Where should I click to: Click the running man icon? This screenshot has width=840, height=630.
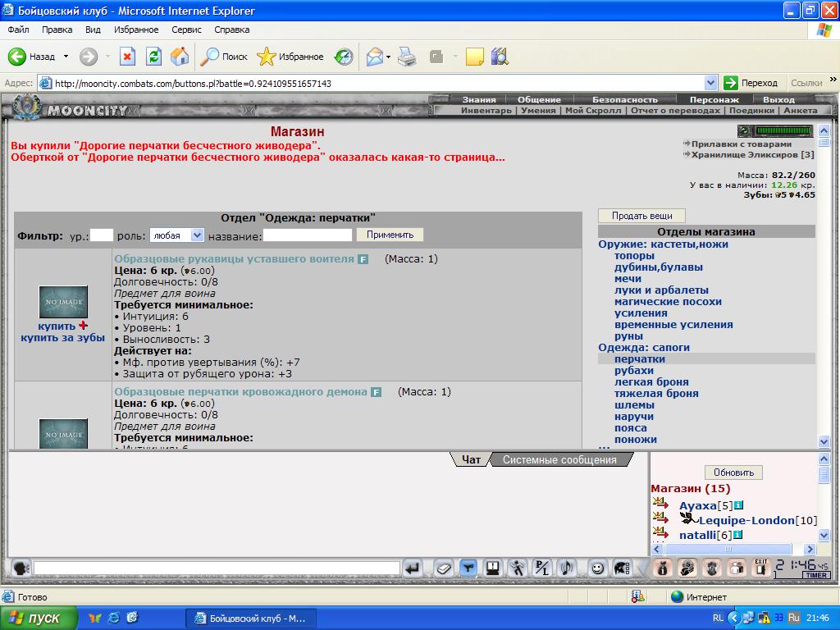pos(517,568)
